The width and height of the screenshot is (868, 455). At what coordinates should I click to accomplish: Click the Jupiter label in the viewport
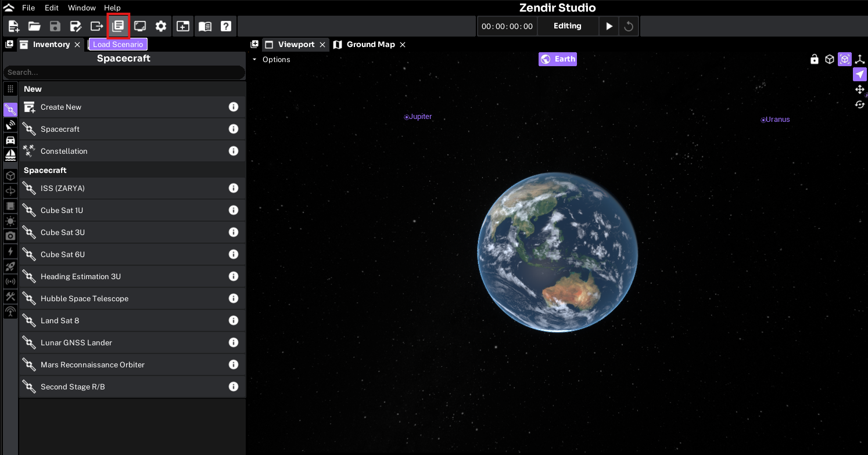point(419,117)
